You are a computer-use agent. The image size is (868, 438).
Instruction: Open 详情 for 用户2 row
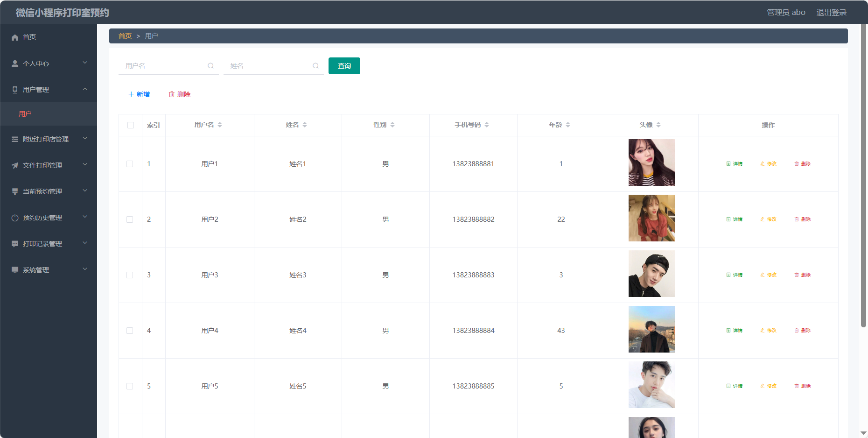[x=735, y=219]
